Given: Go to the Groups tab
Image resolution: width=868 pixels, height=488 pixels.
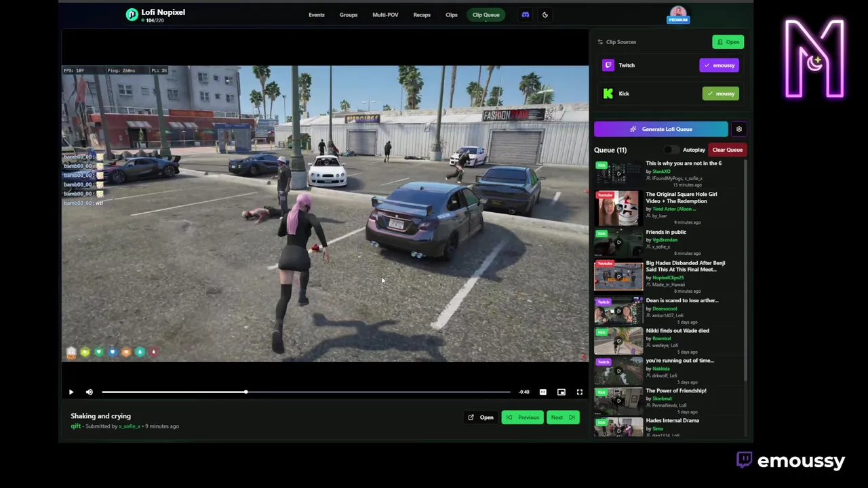Looking at the screenshot, I should coord(349,15).
